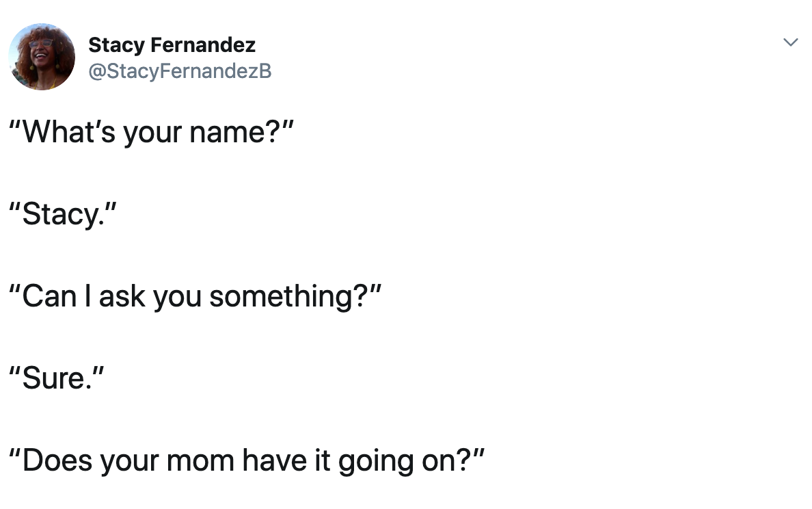This screenshot has height=509, width=812.
Task: Click the word "Fernandez" in the display name
Action: pyautogui.click(x=203, y=45)
